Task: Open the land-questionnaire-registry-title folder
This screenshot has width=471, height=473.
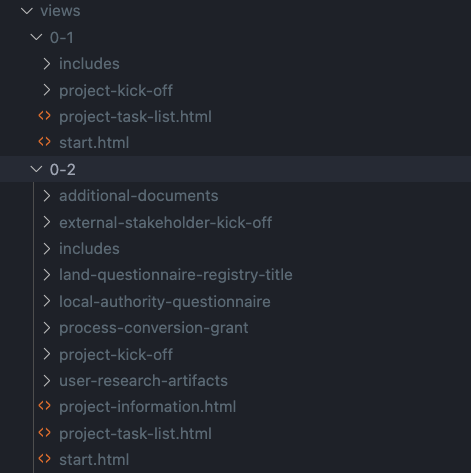Action: tap(176, 275)
